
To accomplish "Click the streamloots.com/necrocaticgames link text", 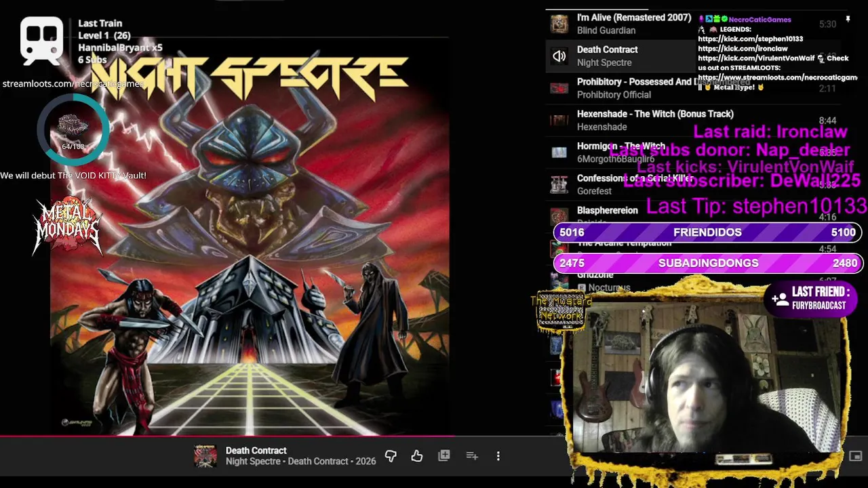I will point(73,84).
